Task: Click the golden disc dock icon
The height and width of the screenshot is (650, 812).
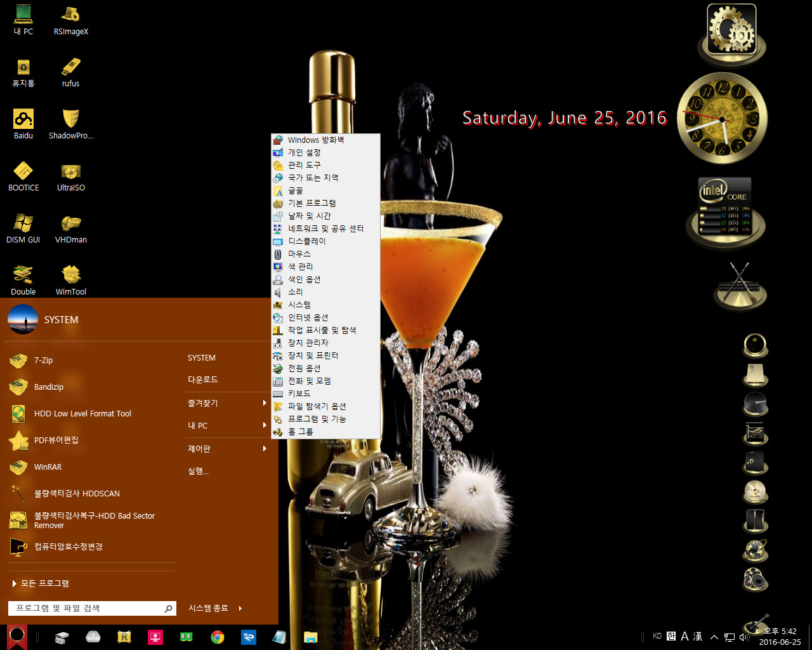Action: click(756, 491)
